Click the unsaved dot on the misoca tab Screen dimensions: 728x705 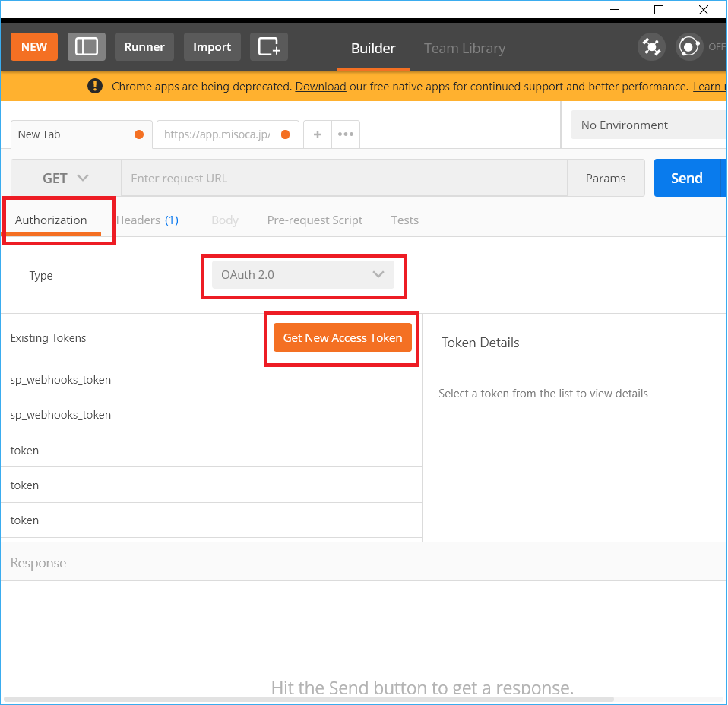286,134
